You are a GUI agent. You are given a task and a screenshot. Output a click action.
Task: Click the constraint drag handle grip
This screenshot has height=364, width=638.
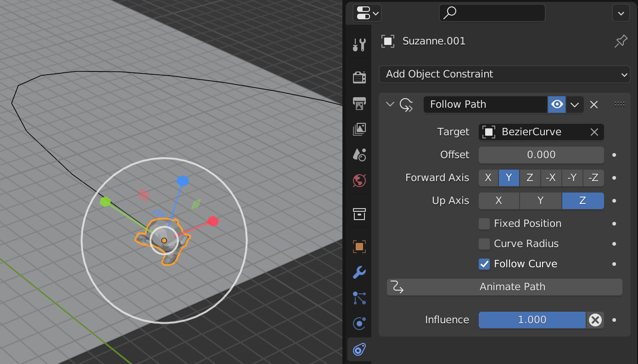[x=620, y=105]
